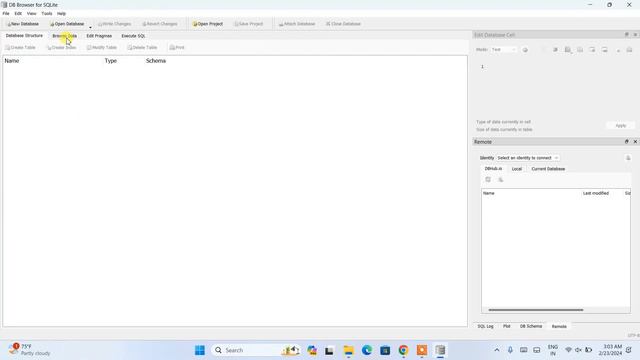Click the Name column header in structure view

12,61
